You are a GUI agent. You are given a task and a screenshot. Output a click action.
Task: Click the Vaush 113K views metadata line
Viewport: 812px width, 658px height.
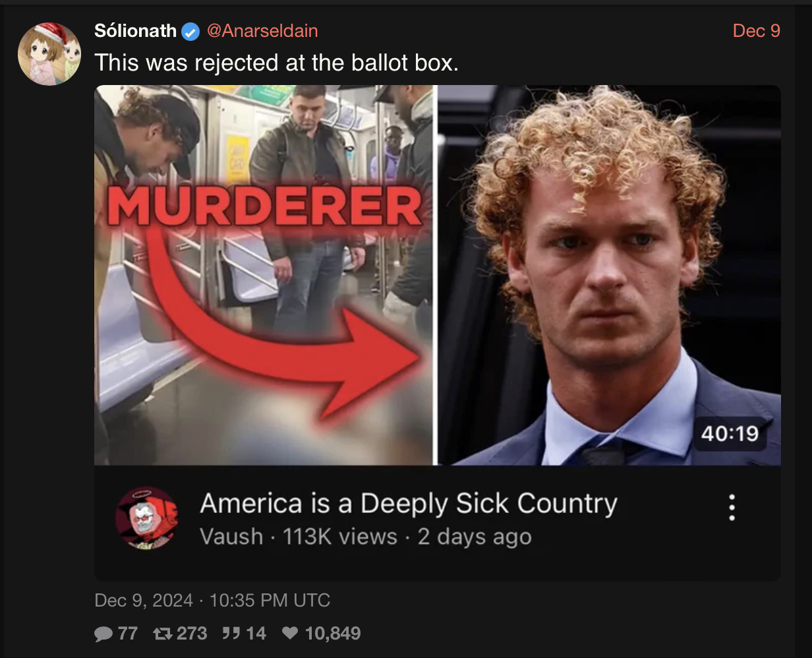coord(366,536)
